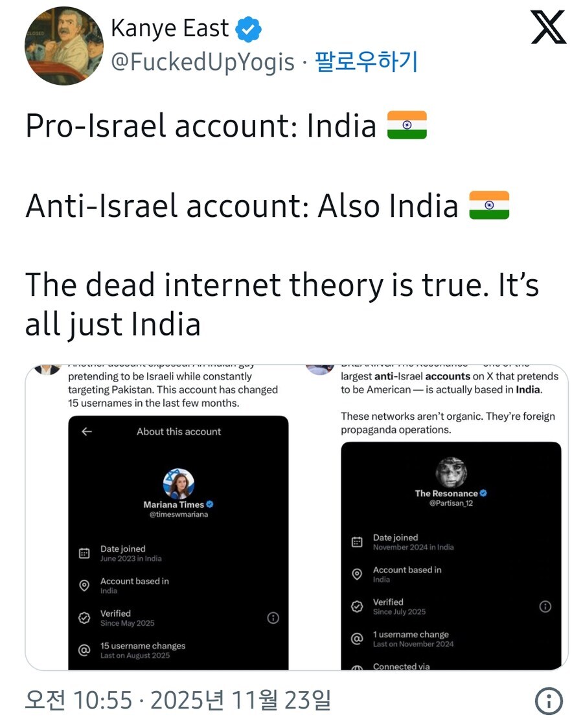Click the @ icon beside 15 username changes
Screen dimensions: 583x728
pos(84,650)
